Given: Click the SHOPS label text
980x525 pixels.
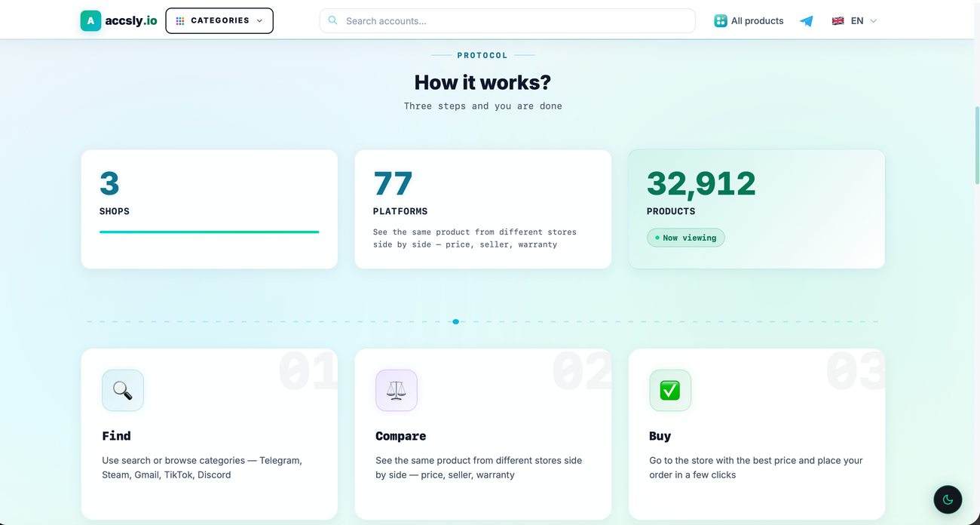Looking at the screenshot, I should coord(115,211).
